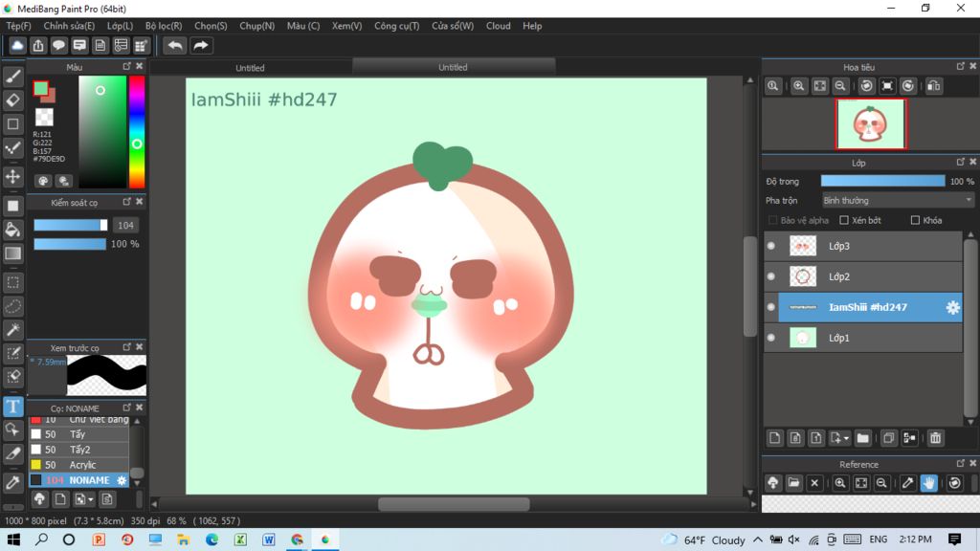
Task: Click the horizontal canvas scrollbar
Action: pos(454,503)
